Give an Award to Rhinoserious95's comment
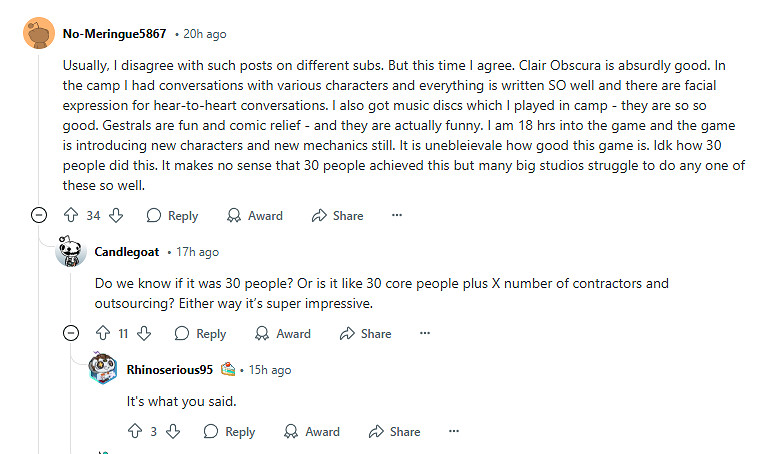 click(x=311, y=432)
